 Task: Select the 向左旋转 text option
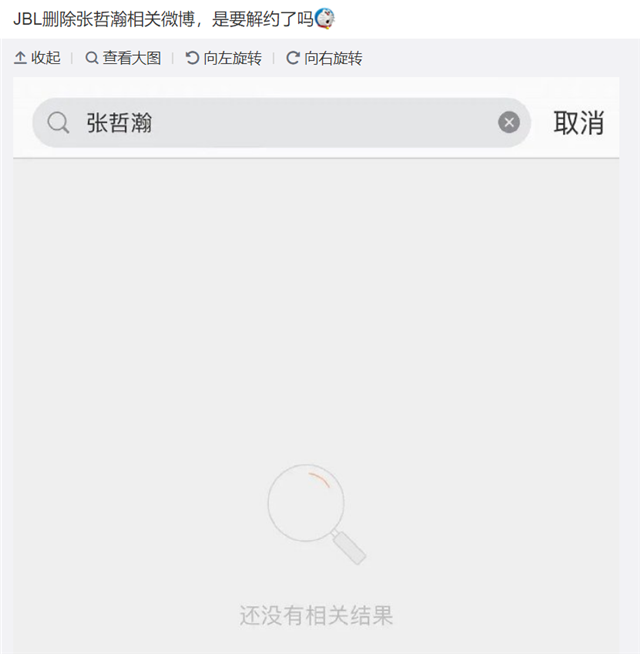[233, 58]
